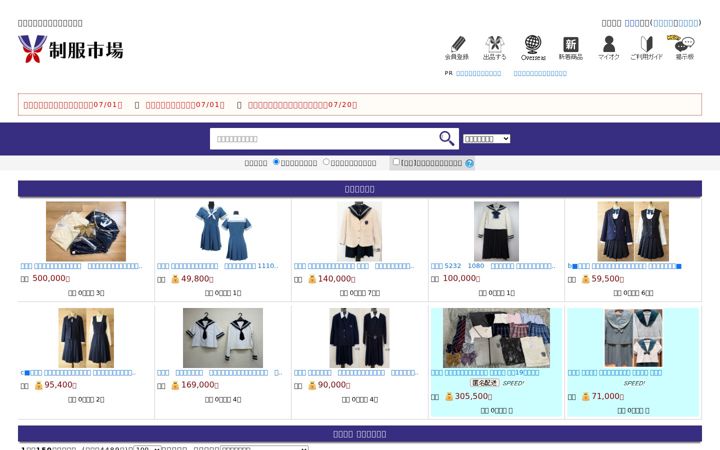Open title link above the 71,000 price
Viewport: 720px width, 450px height.
(615, 373)
